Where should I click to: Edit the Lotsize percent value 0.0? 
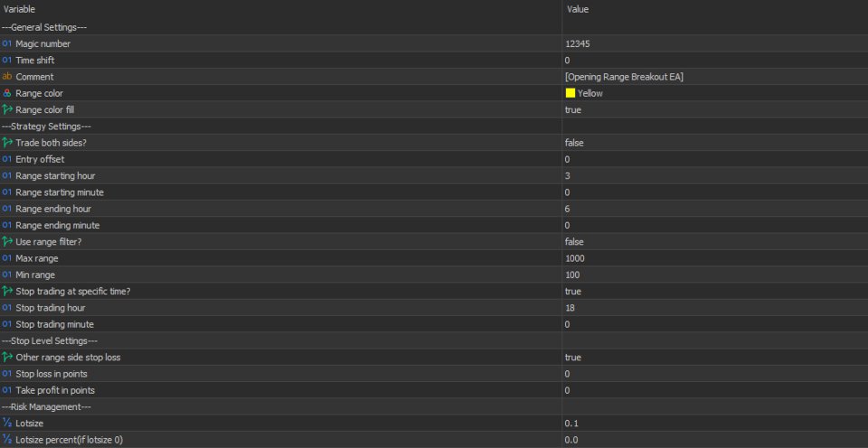(571, 440)
